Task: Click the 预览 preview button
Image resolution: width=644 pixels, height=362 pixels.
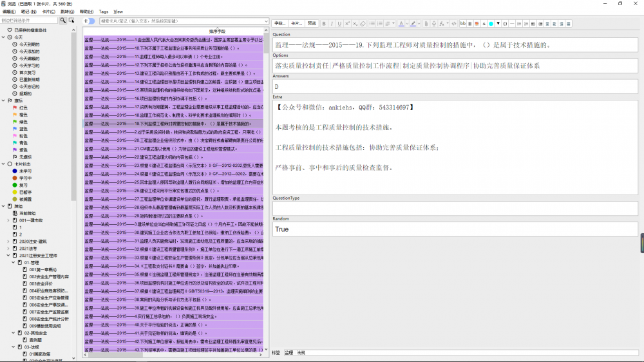Action: pyautogui.click(x=312, y=24)
